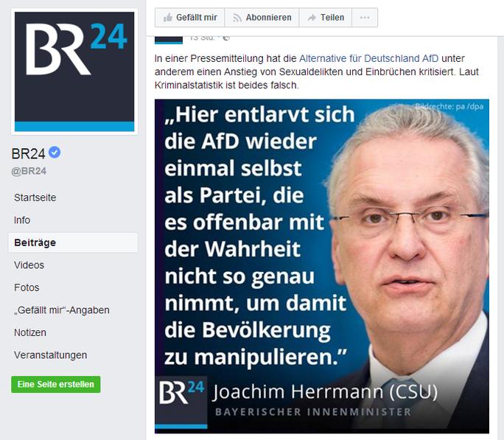Click the thumbs-up Gefällt mir icon
The width and height of the screenshot is (504, 440).
point(168,18)
